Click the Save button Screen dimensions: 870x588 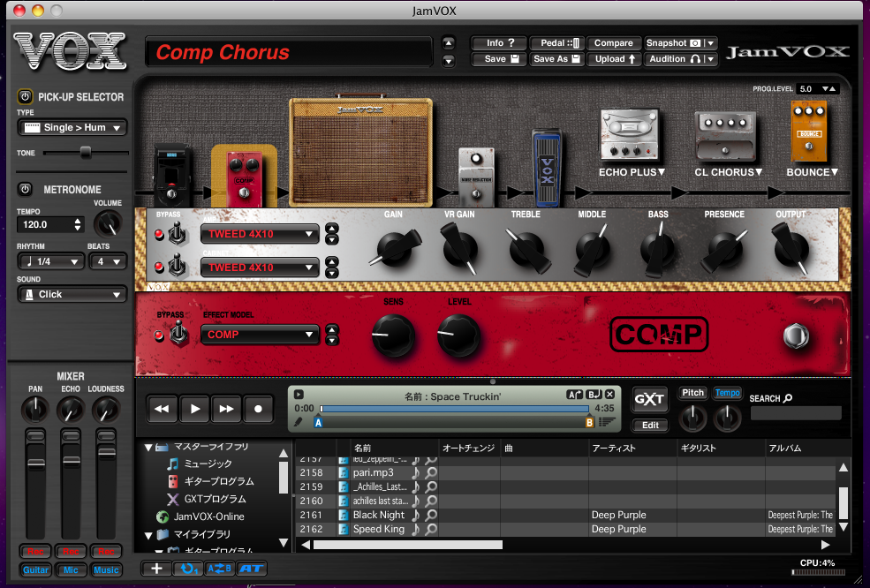pos(497,59)
